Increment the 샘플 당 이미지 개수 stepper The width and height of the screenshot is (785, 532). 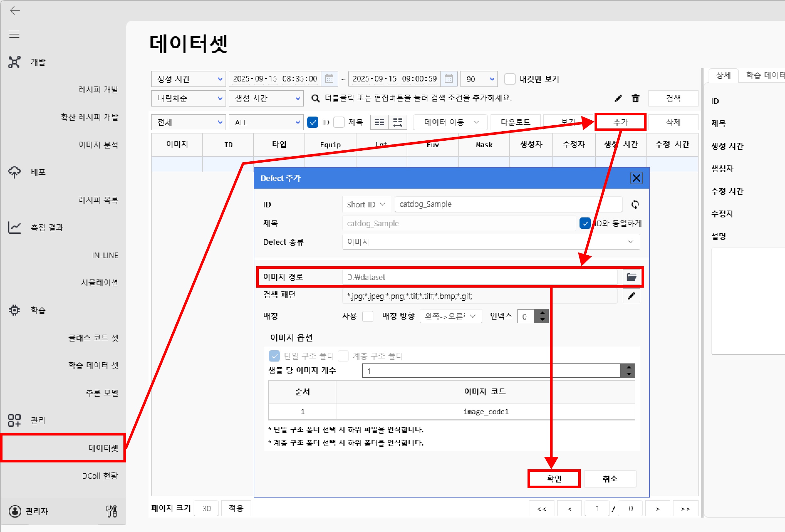point(628,368)
